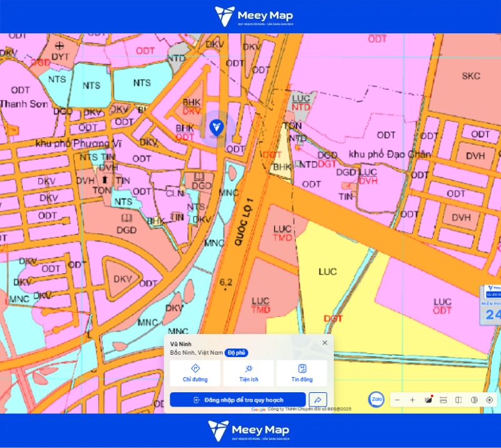Open Chỉ đường directions
This screenshot has height=448, width=501.
(195, 373)
